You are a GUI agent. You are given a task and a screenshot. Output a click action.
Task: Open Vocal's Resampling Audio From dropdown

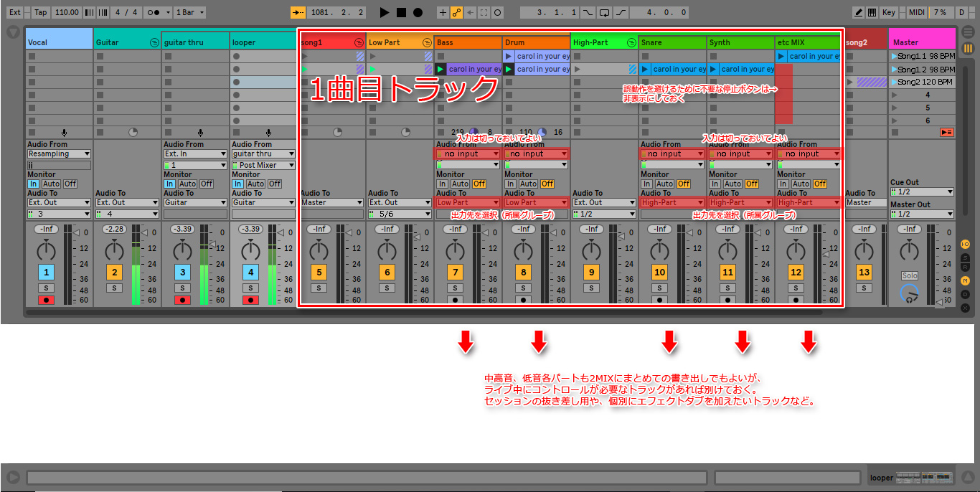[x=59, y=153]
